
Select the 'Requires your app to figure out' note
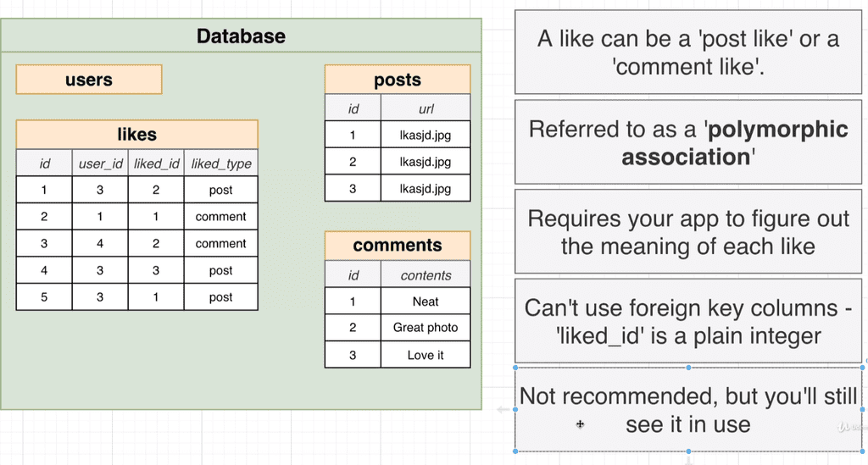688,232
